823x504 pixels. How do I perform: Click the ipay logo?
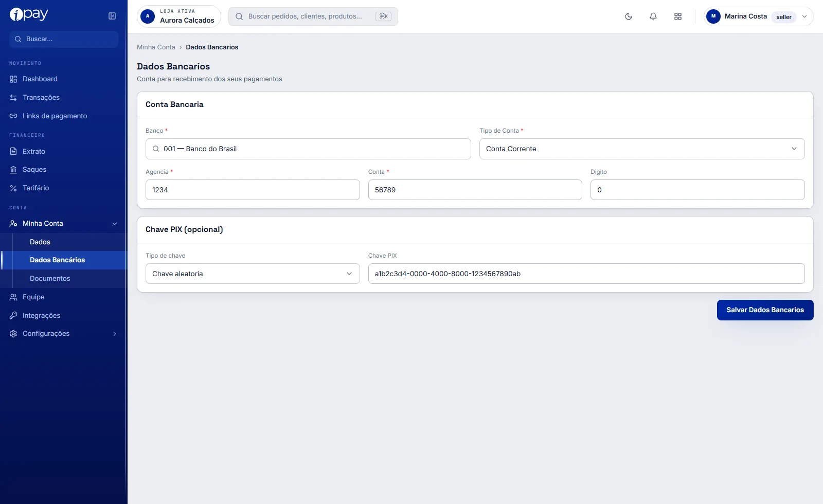point(29,14)
